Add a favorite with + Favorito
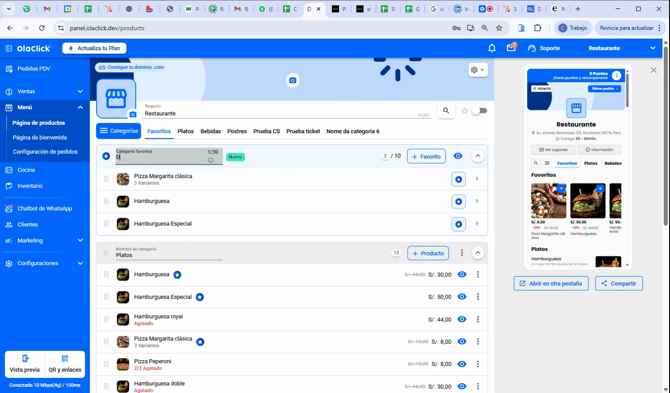 tap(426, 156)
